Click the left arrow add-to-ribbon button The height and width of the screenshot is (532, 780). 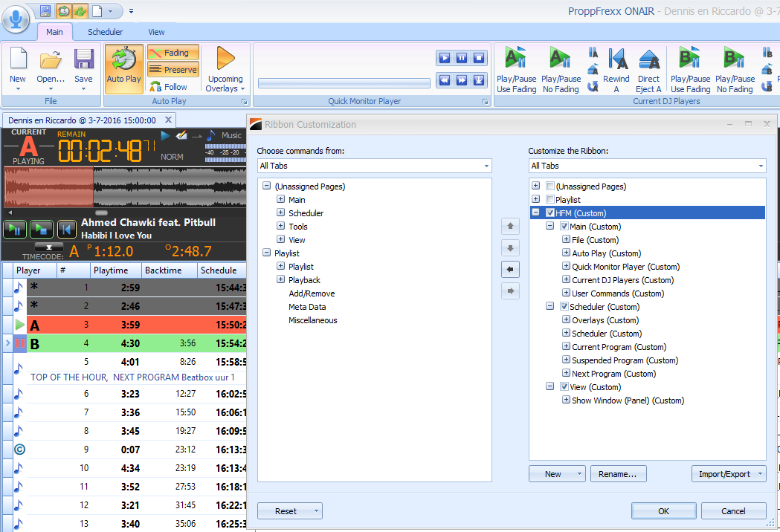tap(511, 269)
